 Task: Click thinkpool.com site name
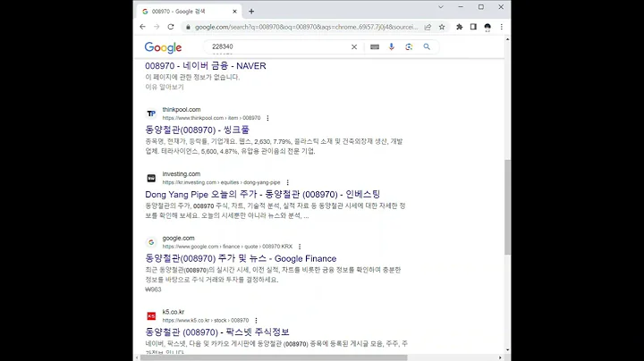coord(181,110)
